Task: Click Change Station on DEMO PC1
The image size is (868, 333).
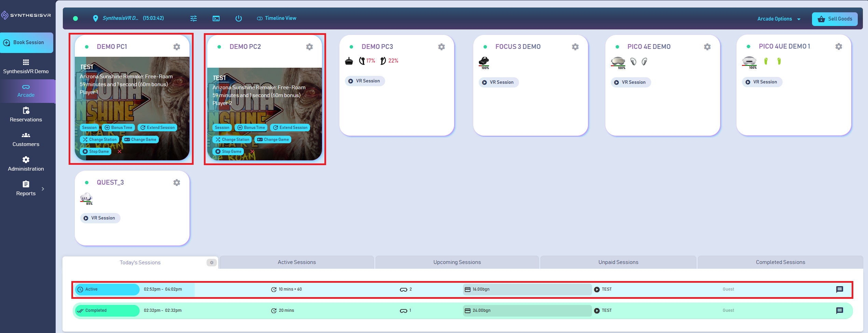Action: coord(99,139)
